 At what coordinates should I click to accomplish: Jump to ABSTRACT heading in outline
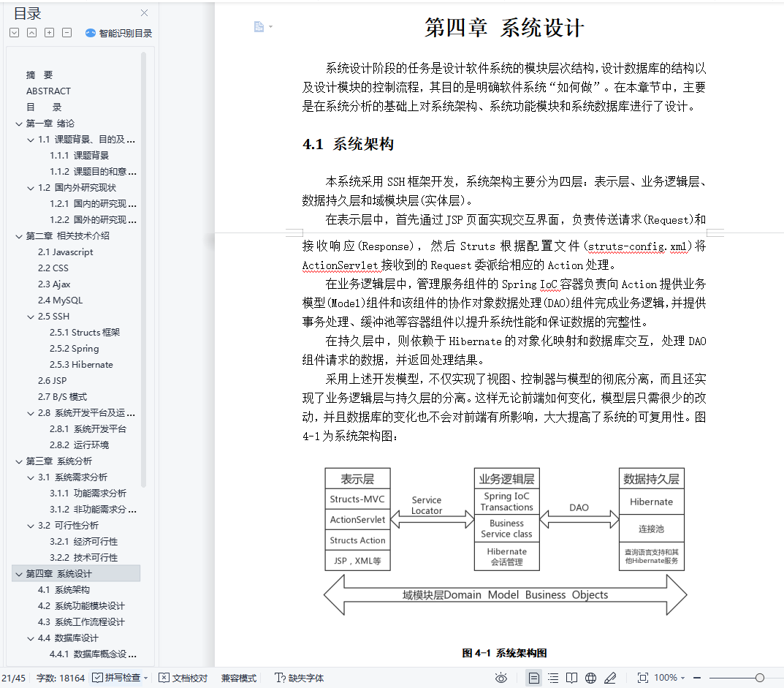point(48,91)
